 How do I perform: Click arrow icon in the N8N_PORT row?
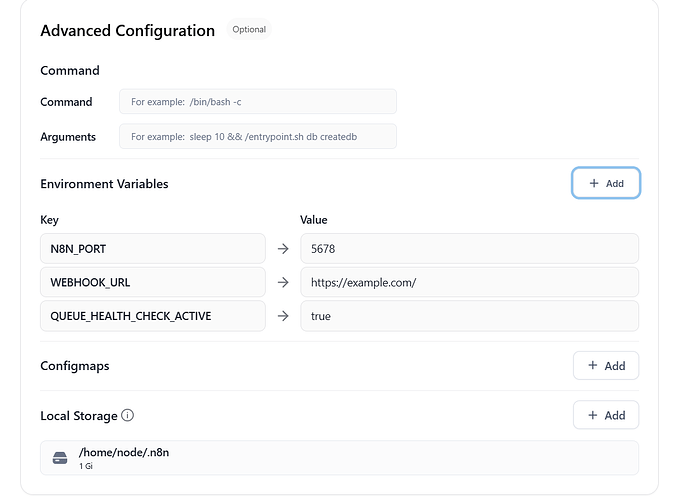pyautogui.click(x=283, y=248)
